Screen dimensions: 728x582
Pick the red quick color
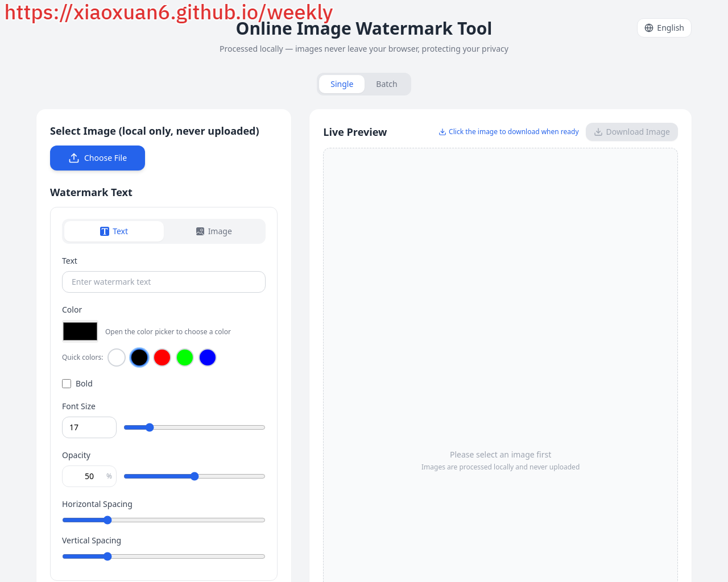pyautogui.click(x=162, y=357)
